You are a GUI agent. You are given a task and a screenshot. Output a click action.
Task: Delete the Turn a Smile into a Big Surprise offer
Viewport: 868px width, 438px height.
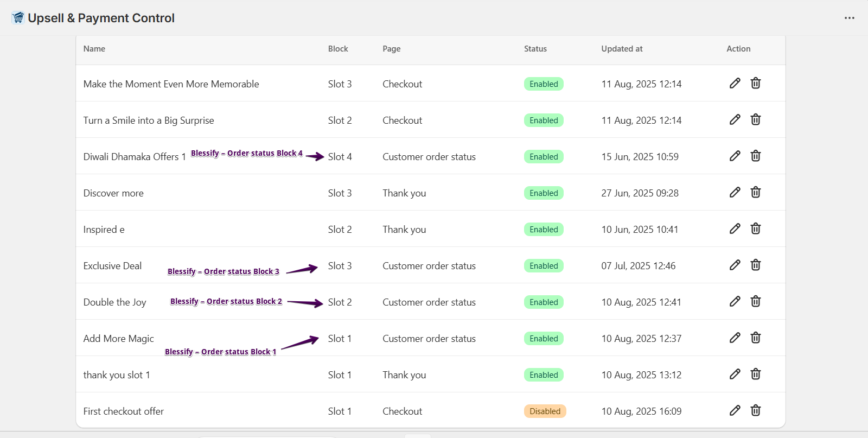click(x=755, y=119)
